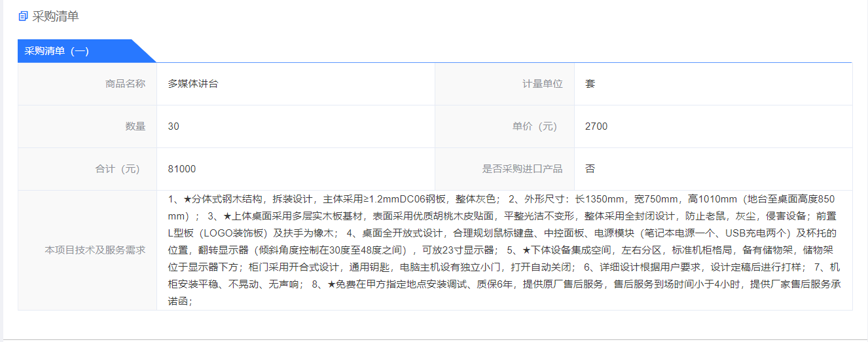The height and width of the screenshot is (342, 868).
Task: Click the 单价（元） label cell
Action: pyautogui.click(x=537, y=126)
